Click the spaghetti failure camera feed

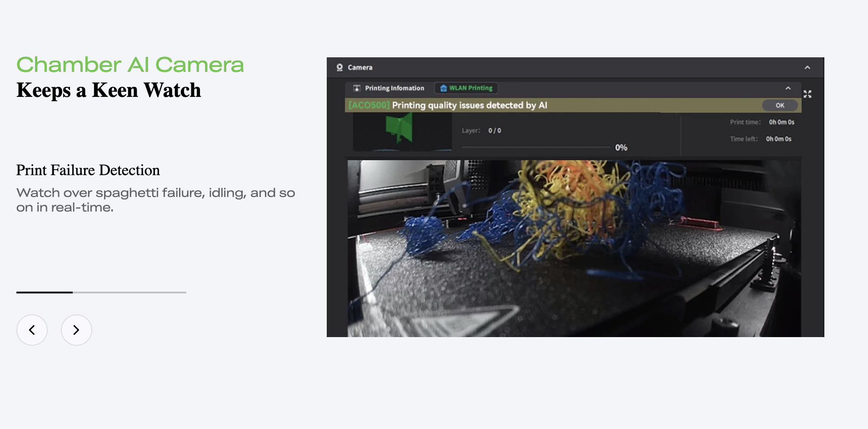pos(574,248)
